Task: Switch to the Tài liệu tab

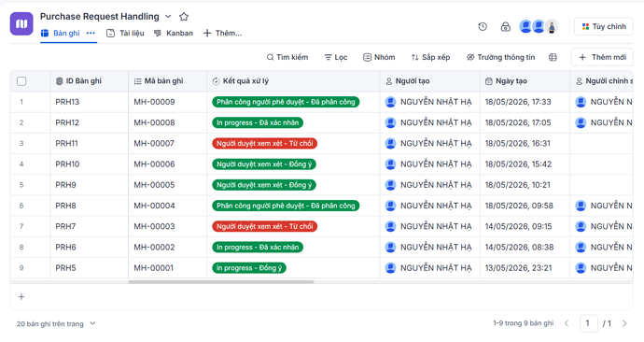Action: pos(125,34)
